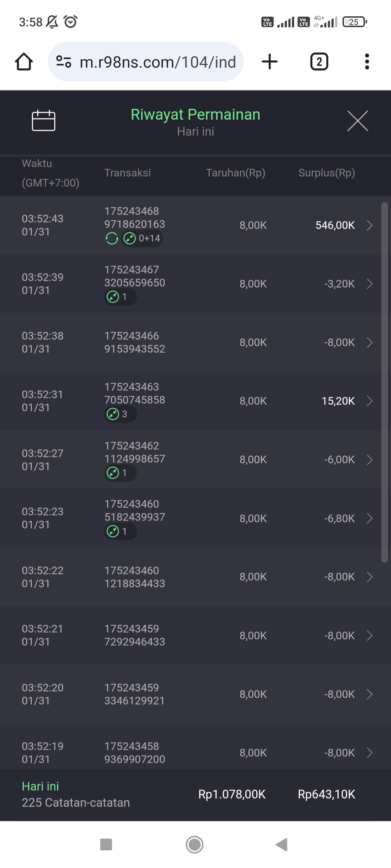
Task: Expand the -3,20K surplus transaction row
Action: click(369, 284)
